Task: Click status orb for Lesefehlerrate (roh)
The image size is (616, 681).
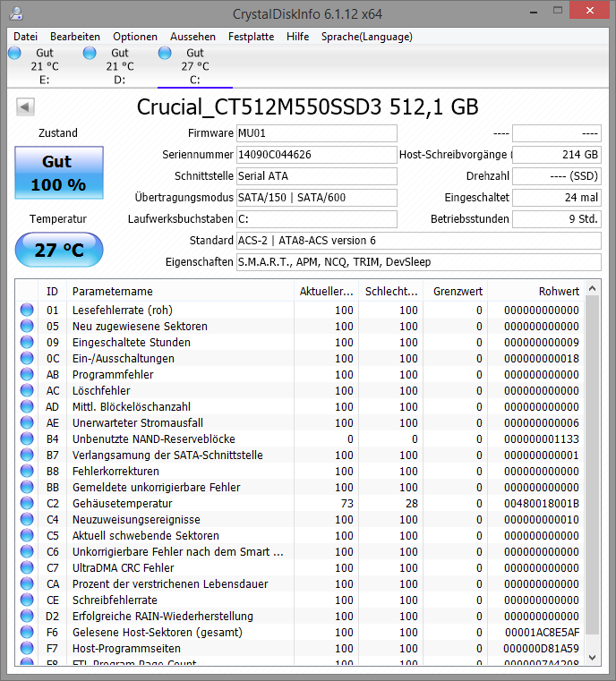Action: [x=27, y=310]
